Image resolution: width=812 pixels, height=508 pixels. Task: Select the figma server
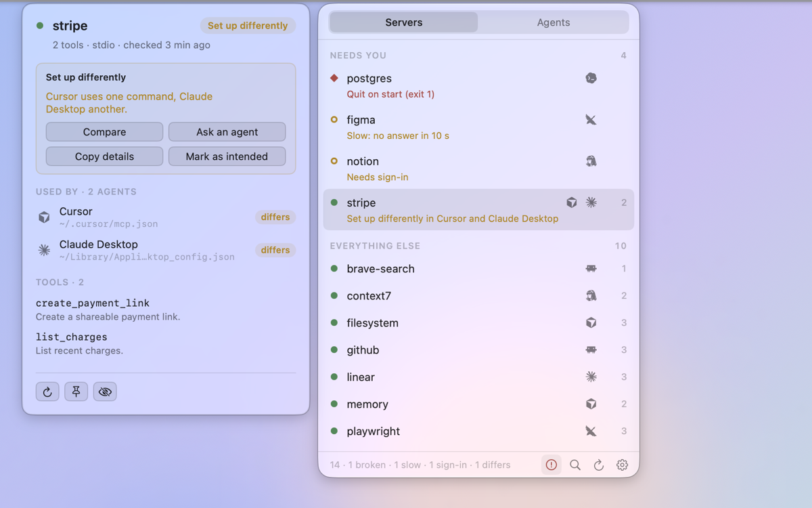pyautogui.click(x=478, y=127)
